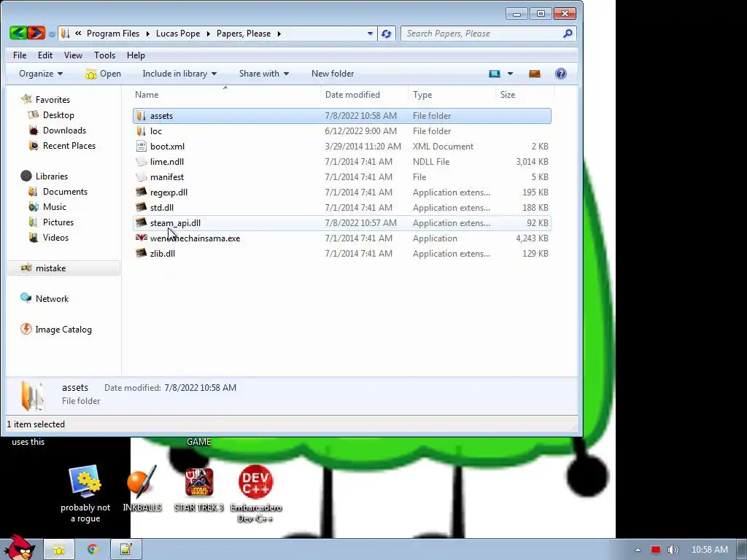Go back with the green arrow button
The height and width of the screenshot is (560, 747).
(x=18, y=33)
